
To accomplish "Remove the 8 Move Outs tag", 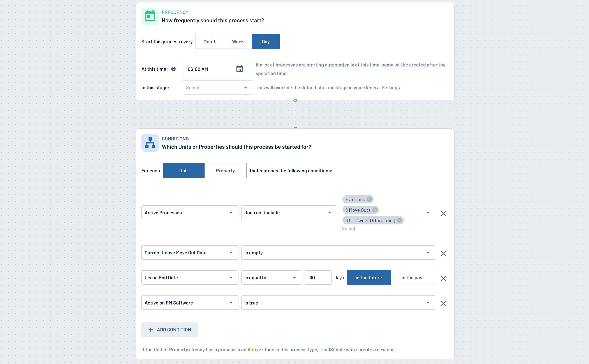I will click(375, 210).
